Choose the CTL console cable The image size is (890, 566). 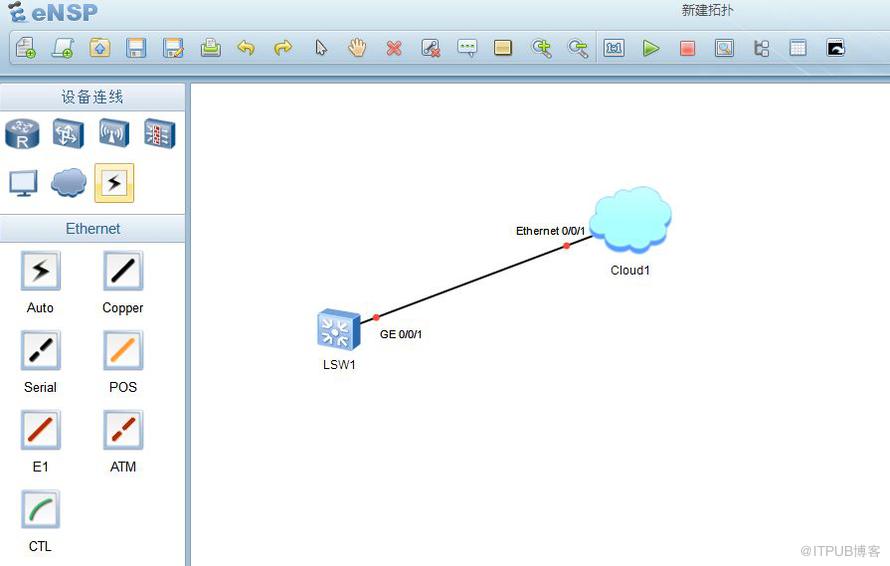tap(40, 509)
